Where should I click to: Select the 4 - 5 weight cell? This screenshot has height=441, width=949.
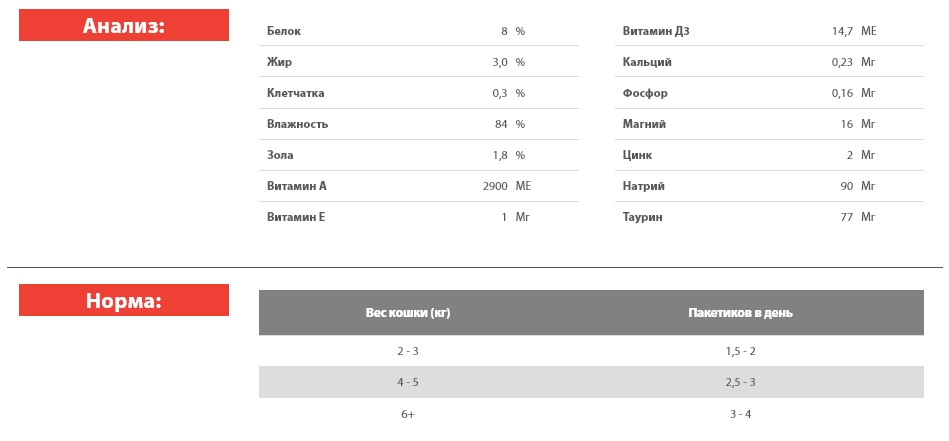point(408,382)
